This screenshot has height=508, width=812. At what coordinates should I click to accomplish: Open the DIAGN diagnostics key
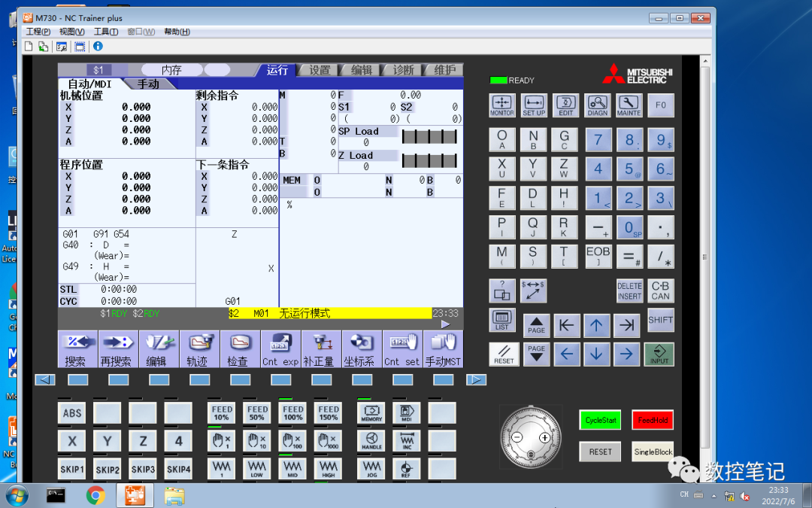[597, 105]
